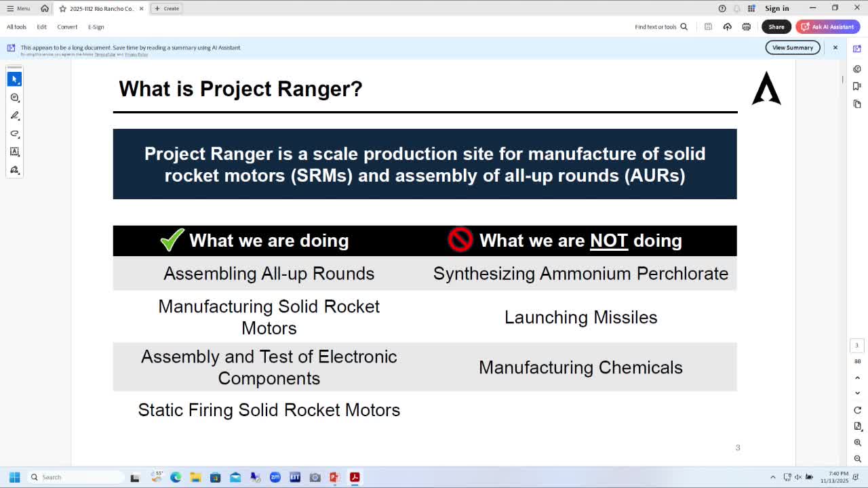Click the View Summary button
Viewport: 868px width, 488px height.
pos(793,47)
